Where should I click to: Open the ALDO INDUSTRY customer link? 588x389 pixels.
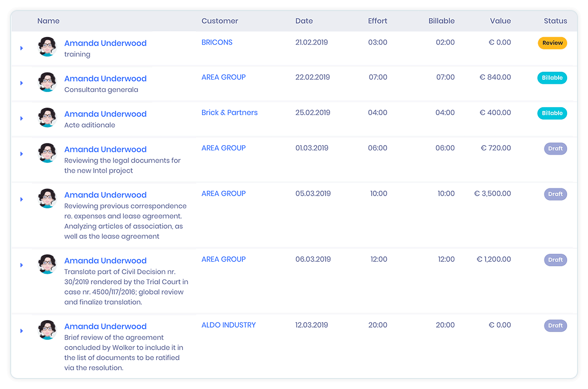click(229, 325)
